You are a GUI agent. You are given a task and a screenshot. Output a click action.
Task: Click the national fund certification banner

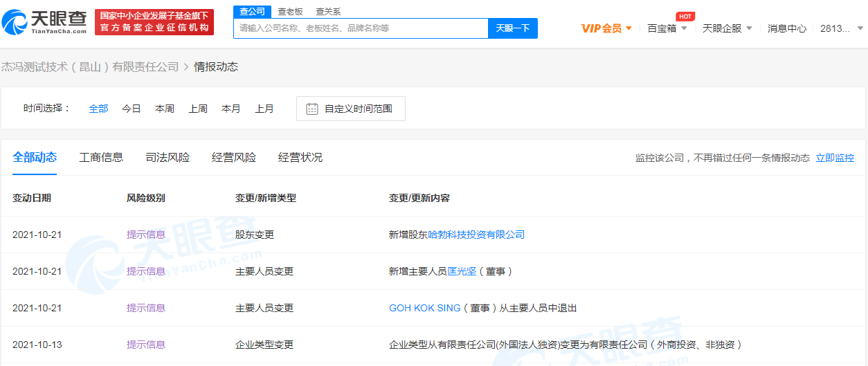pyautogui.click(x=154, y=21)
